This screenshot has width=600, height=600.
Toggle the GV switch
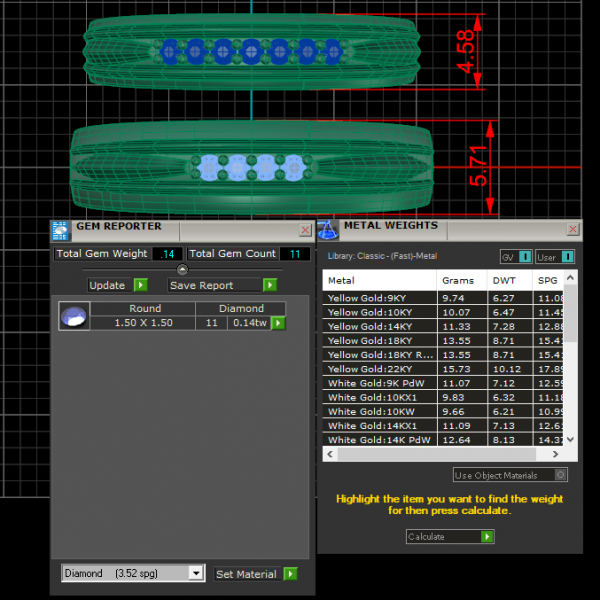(x=525, y=257)
